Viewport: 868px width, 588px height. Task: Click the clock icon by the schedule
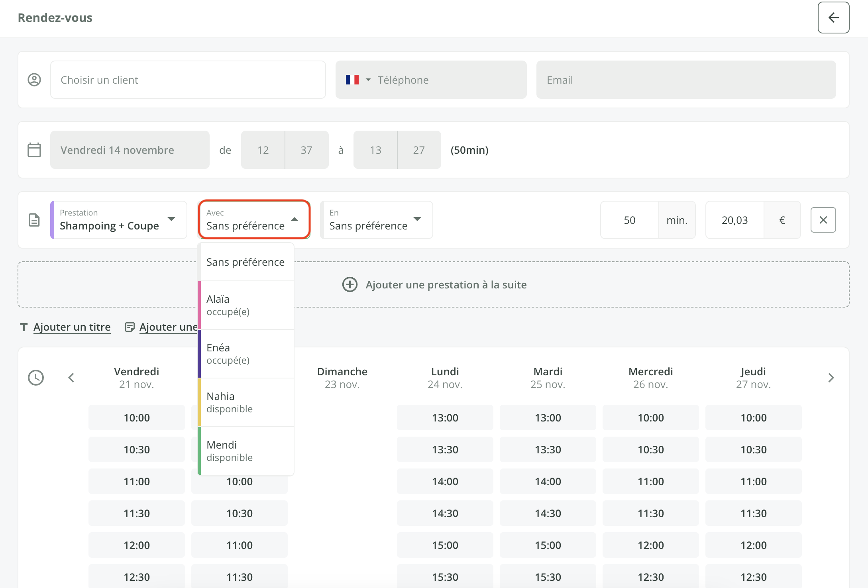(36, 378)
